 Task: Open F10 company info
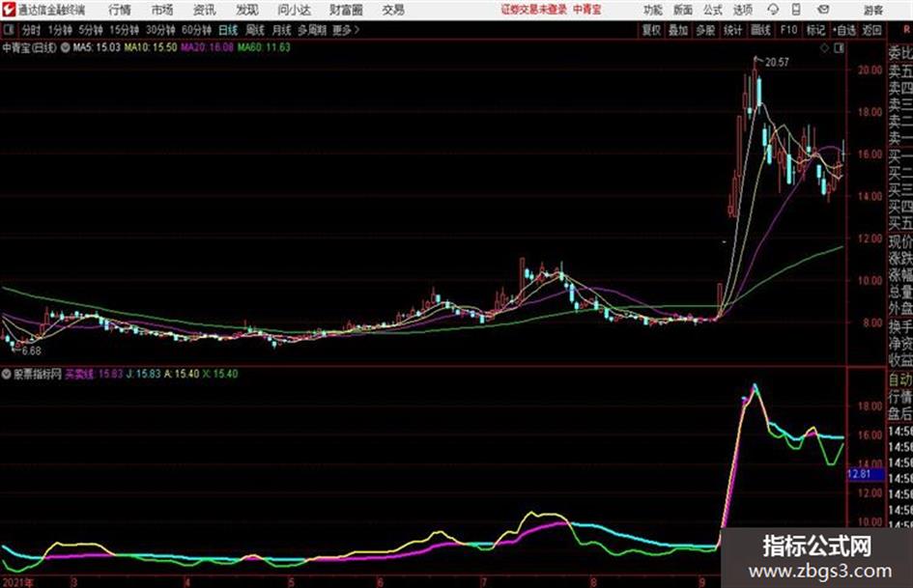[x=788, y=30]
